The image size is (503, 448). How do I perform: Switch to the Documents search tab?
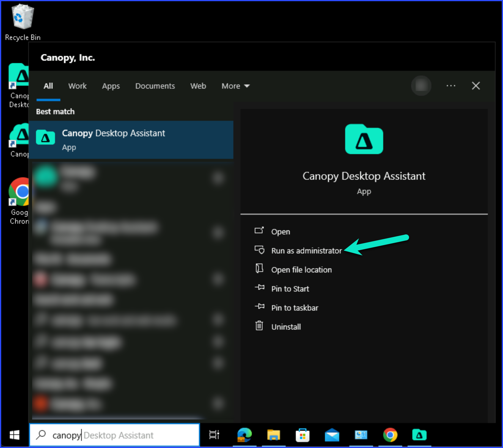coord(155,86)
